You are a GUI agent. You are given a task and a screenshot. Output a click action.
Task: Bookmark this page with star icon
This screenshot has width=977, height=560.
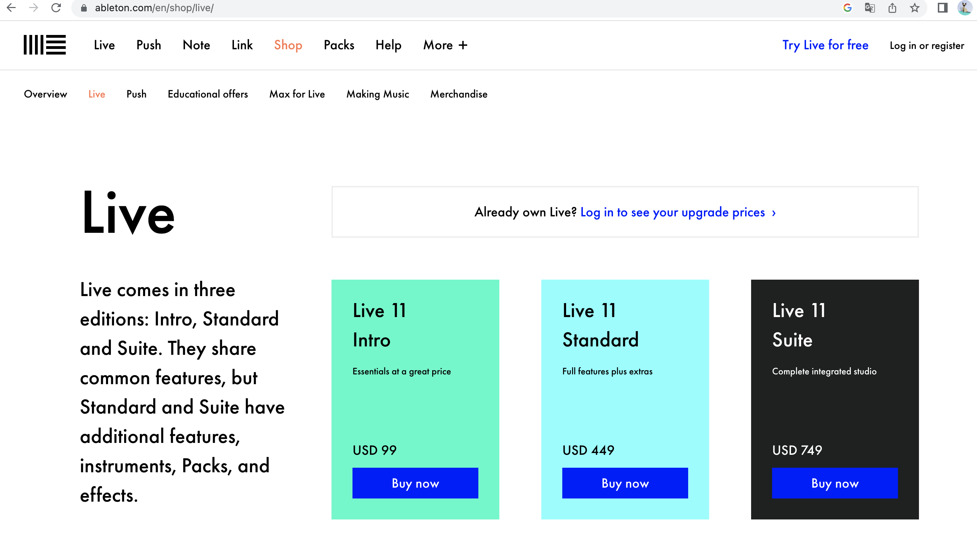pyautogui.click(x=915, y=8)
